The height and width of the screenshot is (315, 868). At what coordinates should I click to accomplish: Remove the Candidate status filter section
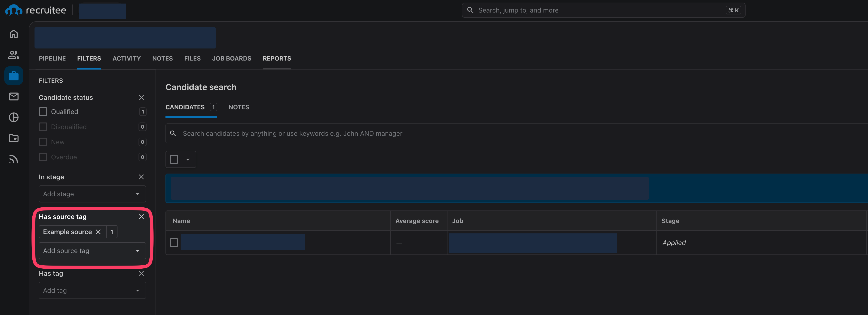pos(141,97)
